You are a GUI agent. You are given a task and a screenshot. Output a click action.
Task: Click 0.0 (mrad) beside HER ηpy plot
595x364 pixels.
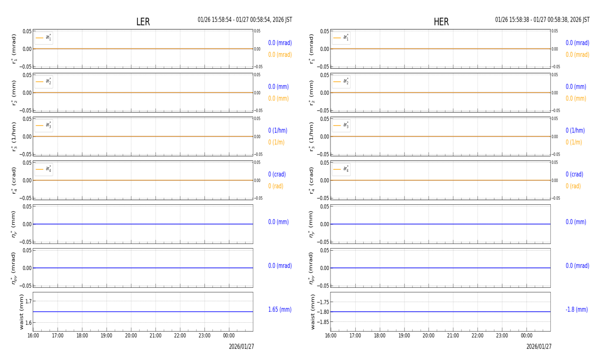pyautogui.click(x=577, y=265)
